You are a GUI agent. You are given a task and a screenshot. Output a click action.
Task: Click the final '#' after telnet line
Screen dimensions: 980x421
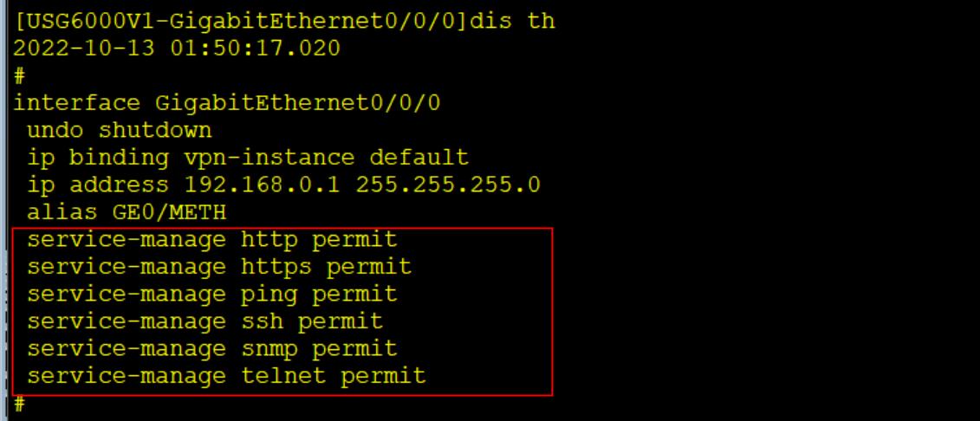pos(19,404)
